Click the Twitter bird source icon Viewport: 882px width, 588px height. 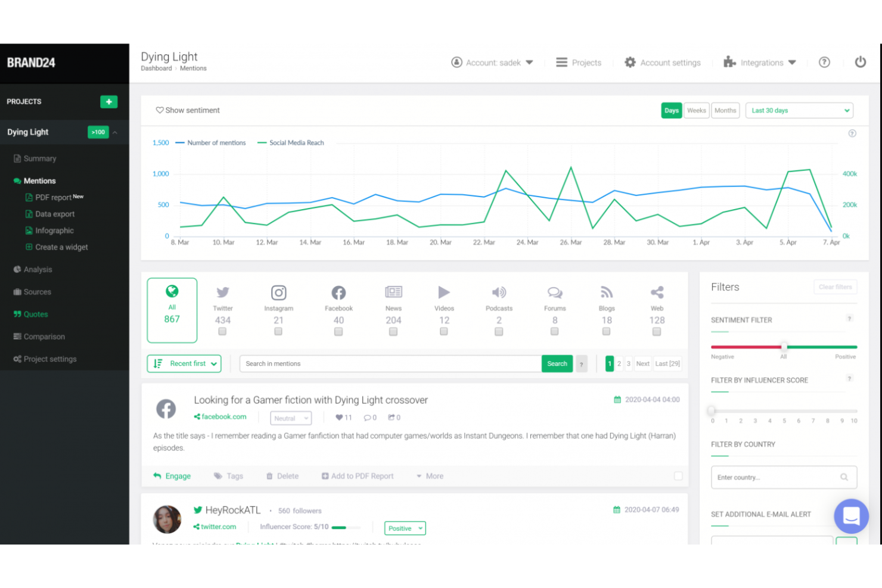(223, 293)
